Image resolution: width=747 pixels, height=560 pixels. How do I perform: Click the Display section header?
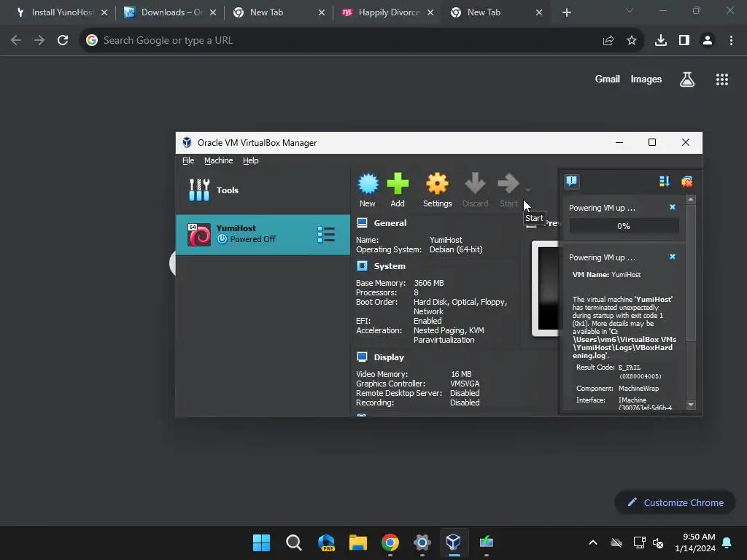(389, 357)
